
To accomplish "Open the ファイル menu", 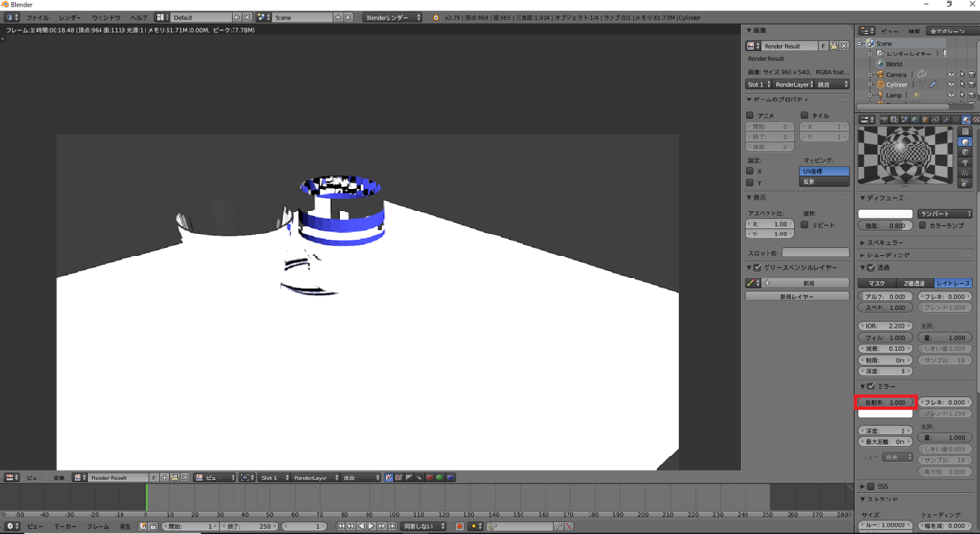I will tap(37, 17).
